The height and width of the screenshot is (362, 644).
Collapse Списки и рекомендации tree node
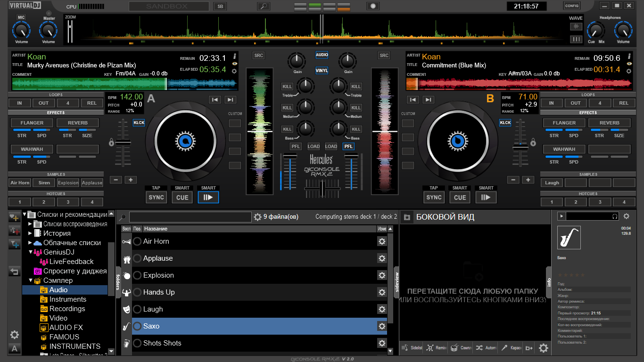pyautogui.click(x=25, y=214)
